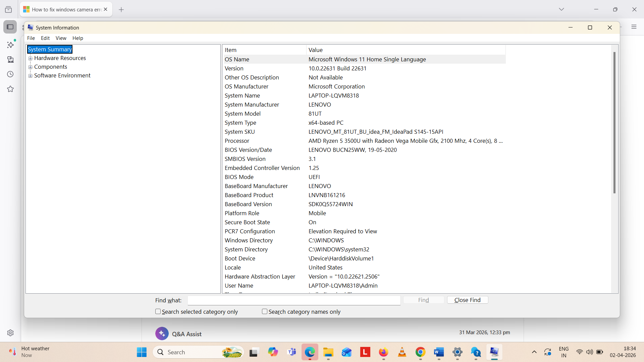
Task: Open the sidebar settings gear icon
Action: [10, 333]
